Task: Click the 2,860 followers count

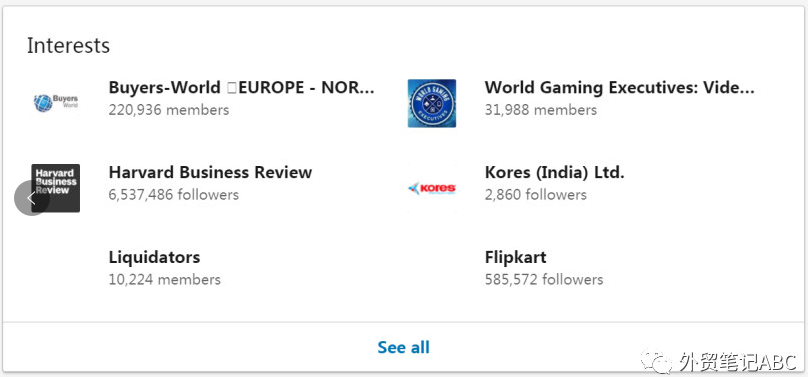Action: click(x=535, y=195)
